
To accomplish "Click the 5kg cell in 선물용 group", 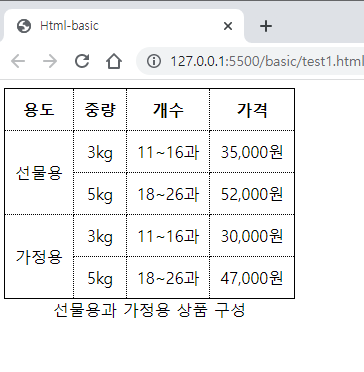I will point(100,194).
